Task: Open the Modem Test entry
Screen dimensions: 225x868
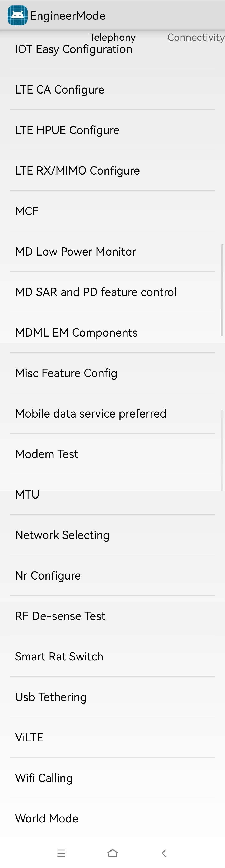Action: (113, 454)
